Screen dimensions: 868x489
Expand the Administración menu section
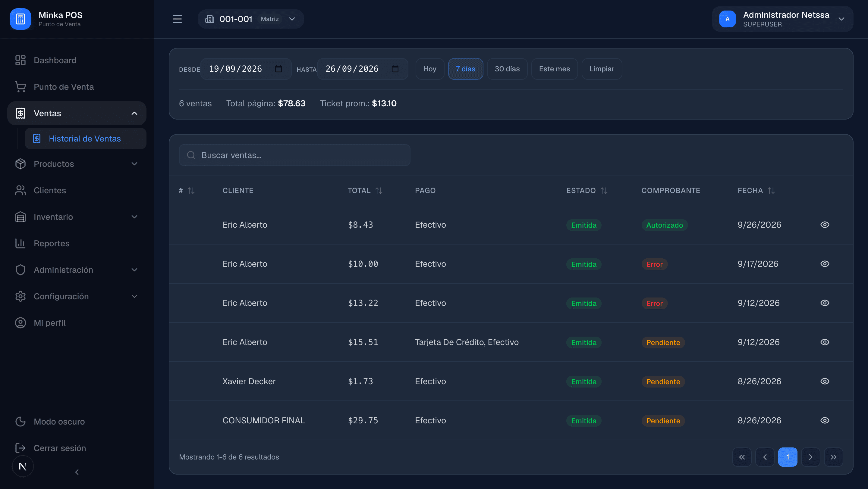point(77,270)
